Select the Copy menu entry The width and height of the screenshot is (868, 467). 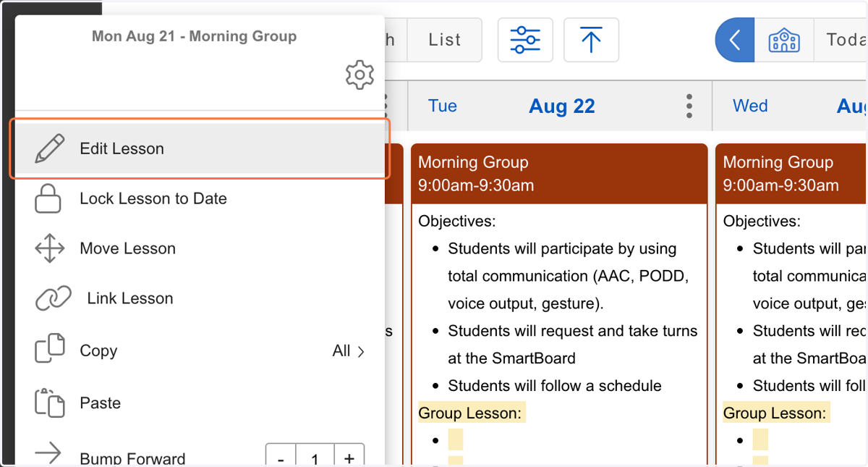pyautogui.click(x=200, y=350)
